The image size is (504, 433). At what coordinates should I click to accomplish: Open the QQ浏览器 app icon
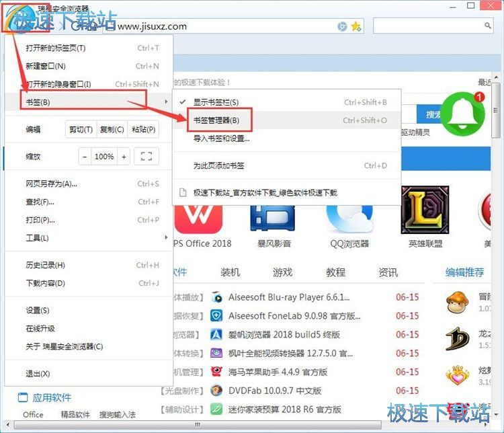tap(349, 218)
